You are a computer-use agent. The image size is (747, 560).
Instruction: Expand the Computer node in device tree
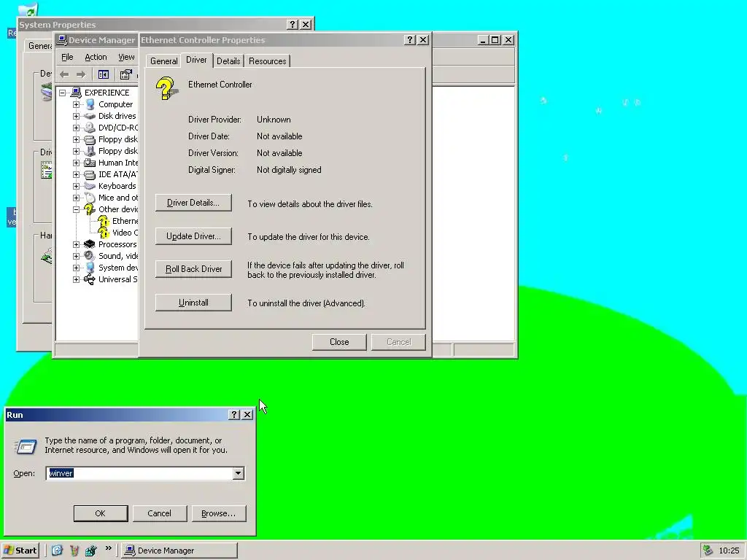pyautogui.click(x=76, y=104)
